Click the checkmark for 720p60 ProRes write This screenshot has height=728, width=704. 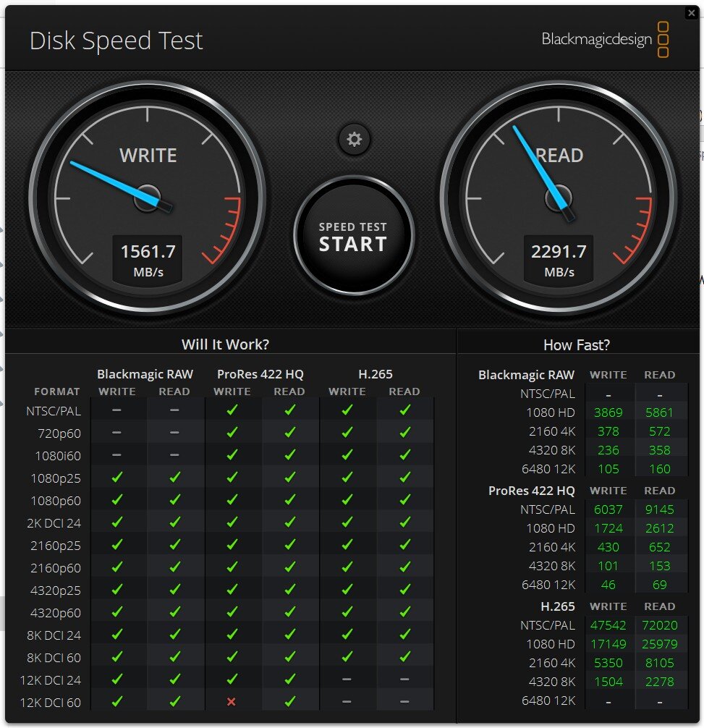point(232,432)
